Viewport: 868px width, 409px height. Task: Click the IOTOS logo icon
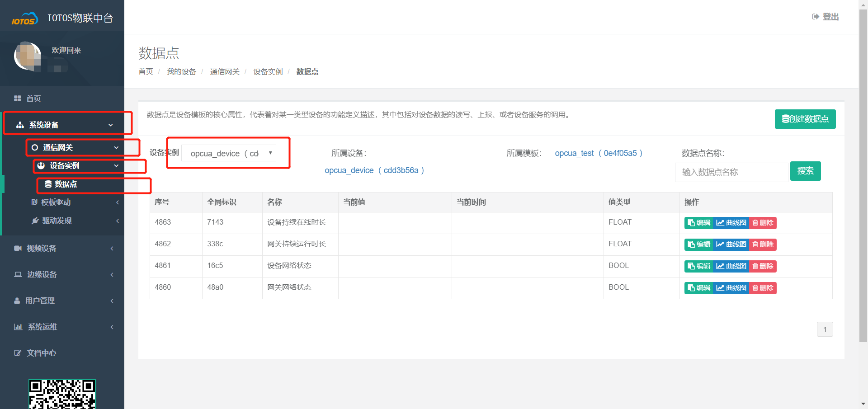click(24, 19)
